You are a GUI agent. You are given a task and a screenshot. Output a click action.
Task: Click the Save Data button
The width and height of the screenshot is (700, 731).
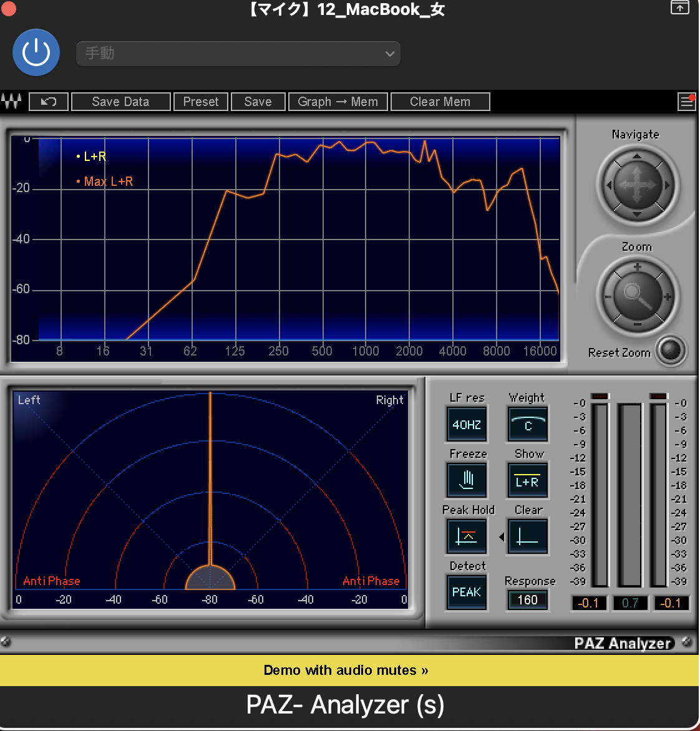(121, 102)
